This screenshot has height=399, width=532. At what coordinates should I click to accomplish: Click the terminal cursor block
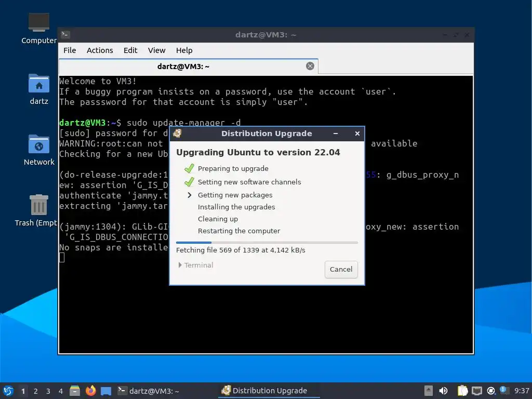pos(62,258)
